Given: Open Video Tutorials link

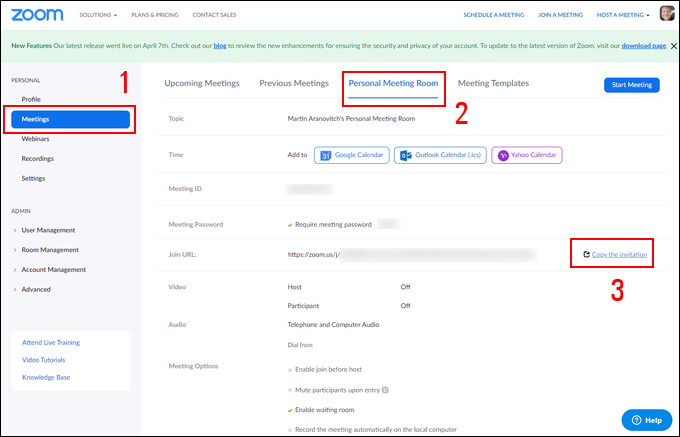Looking at the screenshot, I should (x=43, y=360).
